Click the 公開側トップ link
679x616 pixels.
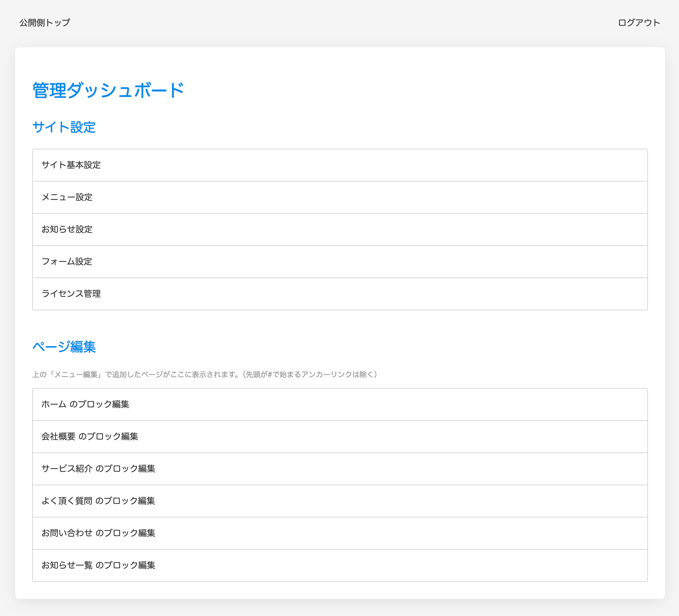44,23
